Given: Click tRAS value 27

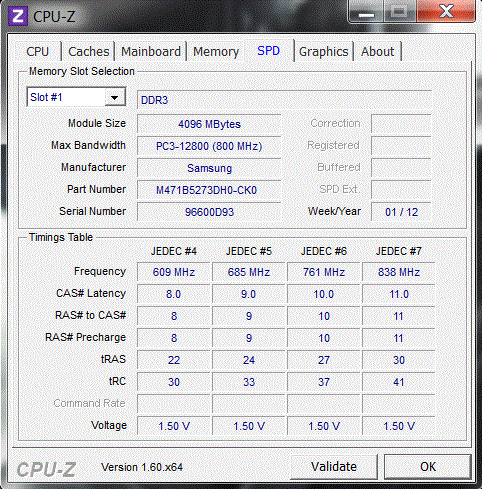Looking at the screenshot, I should click(x=324, y=360).
